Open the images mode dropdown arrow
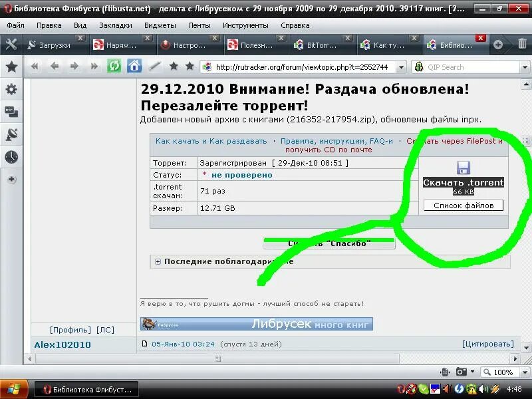The image size is (532, 399). pos(472,372)
